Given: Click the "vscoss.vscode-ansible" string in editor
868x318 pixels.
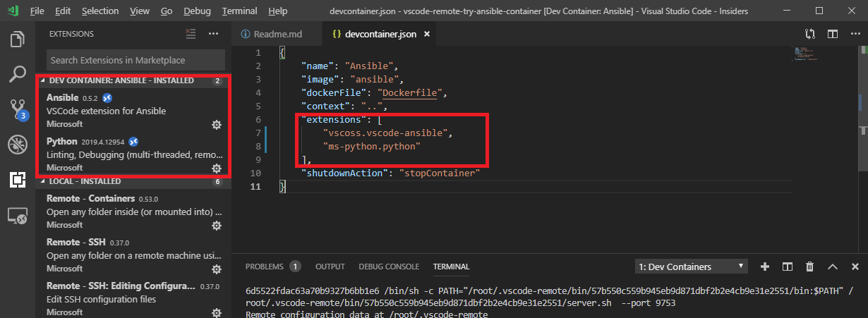Looking at the screenshot, I should [386, 132].
